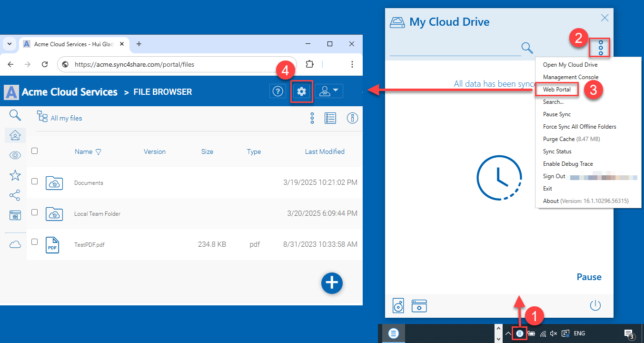Choose Pause Sync in the menu
644x343 pixels.
[557, 114]
